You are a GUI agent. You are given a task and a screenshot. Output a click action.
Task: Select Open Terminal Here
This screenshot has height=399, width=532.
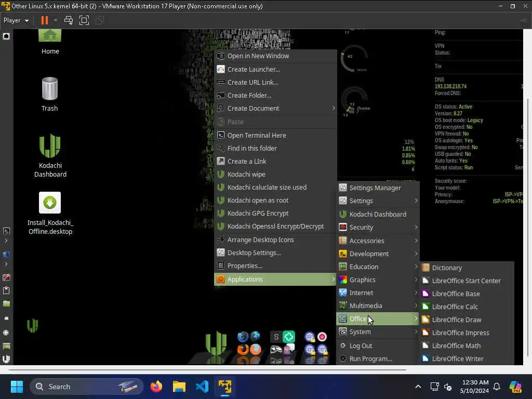point(275,136)
